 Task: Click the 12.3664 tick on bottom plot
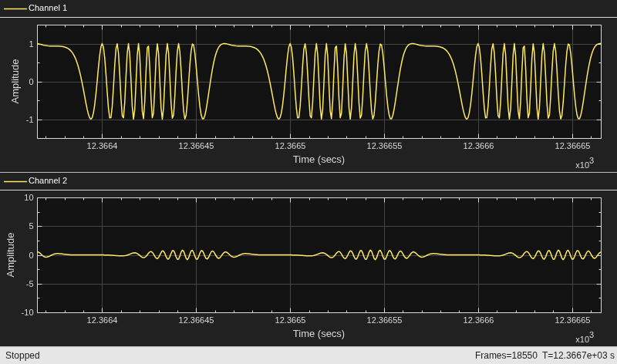[x=102, y=320]
